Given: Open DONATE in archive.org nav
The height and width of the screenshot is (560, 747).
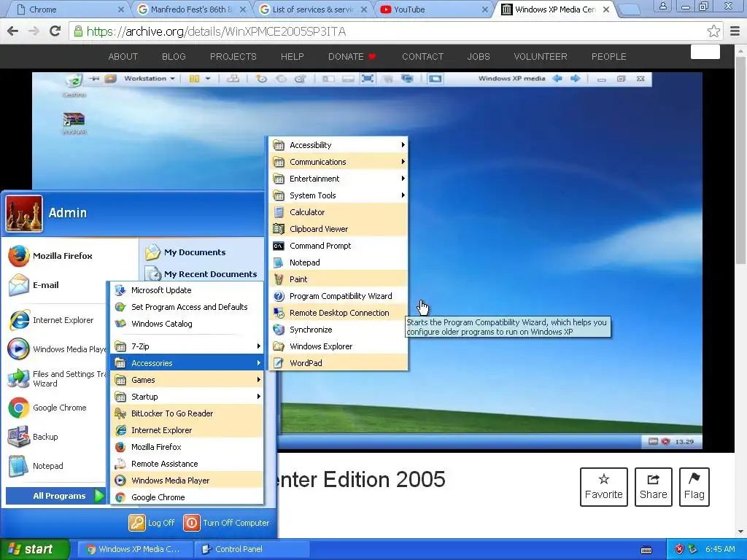Looking at the screenshot, I should coord(352,57).
